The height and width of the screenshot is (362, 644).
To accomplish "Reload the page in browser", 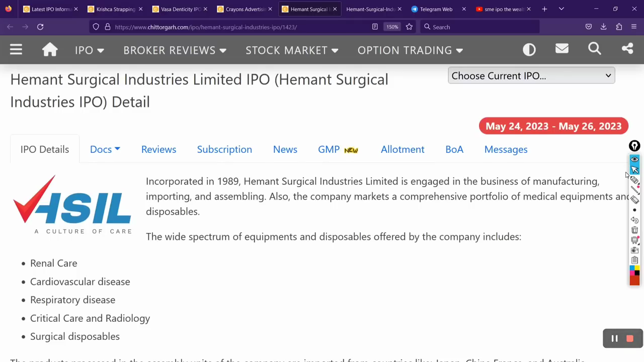I will pos(40,27).
